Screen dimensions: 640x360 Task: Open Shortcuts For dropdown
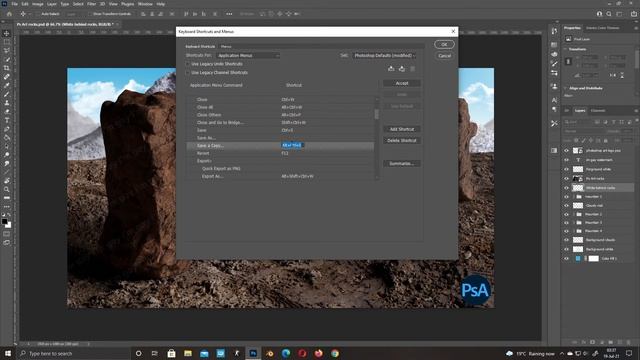(x=248, y=56)
